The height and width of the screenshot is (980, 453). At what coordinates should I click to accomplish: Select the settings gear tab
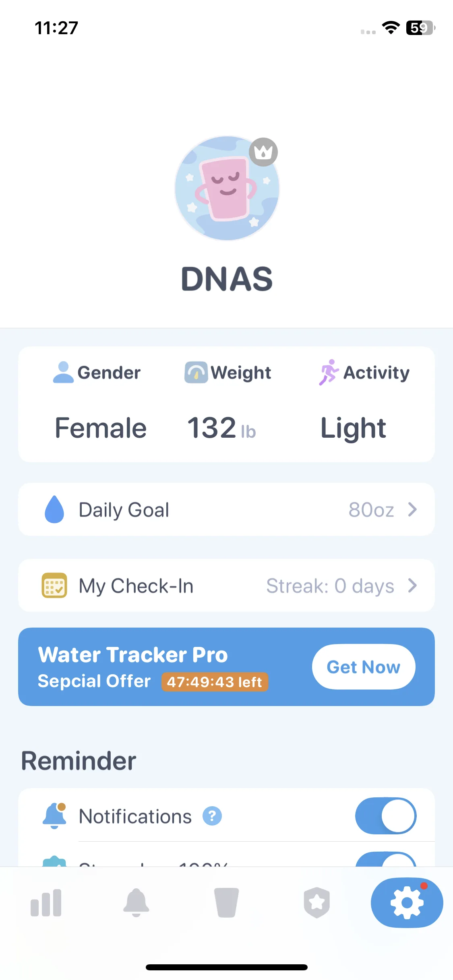407,903
